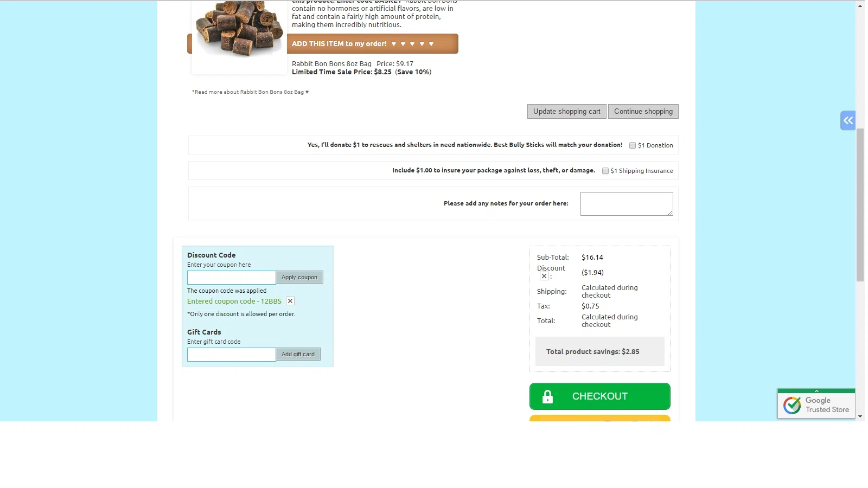
Task: Click the Apply coupon button
Action: tap(299, 277)
